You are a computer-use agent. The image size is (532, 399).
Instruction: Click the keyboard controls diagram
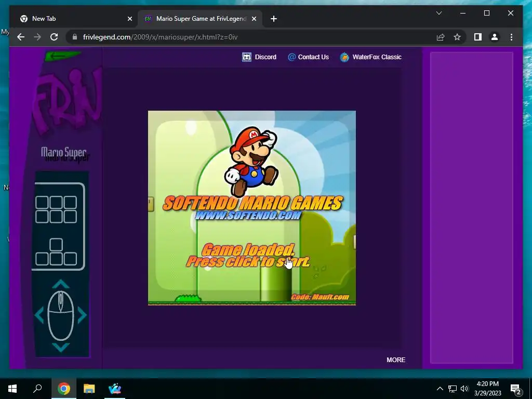(59, 227)
